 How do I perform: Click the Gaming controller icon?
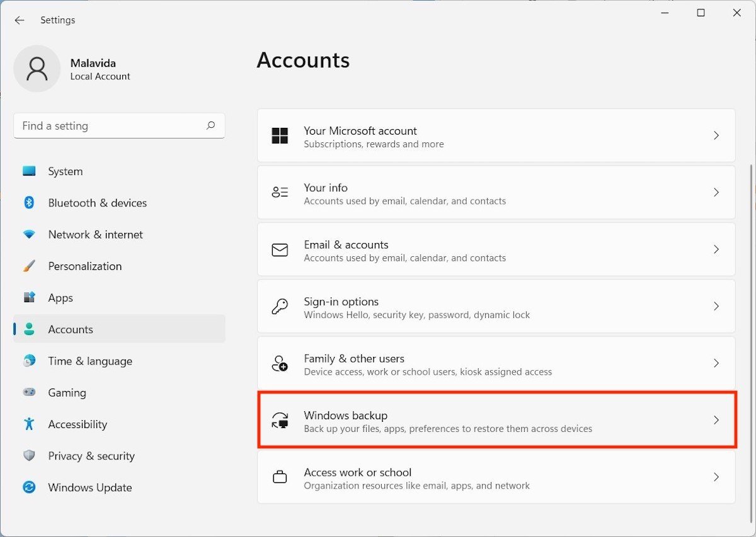point(29,392)
